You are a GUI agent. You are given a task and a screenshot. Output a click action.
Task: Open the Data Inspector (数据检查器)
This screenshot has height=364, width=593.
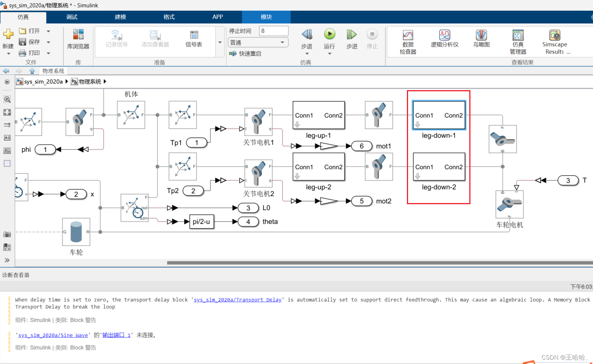(408, 42)
